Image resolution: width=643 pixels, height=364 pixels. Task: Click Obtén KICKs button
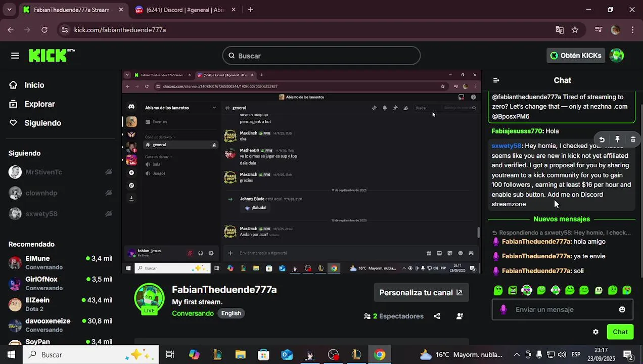pos(576,56)
